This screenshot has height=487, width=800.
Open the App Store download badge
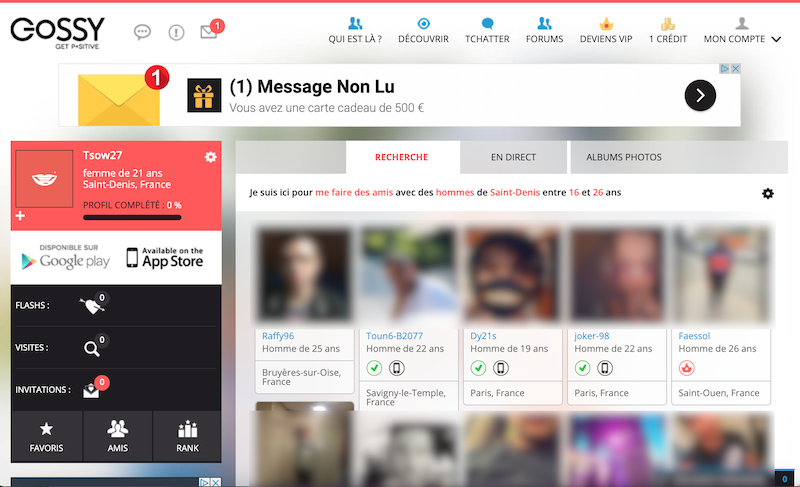coord(165,257)
